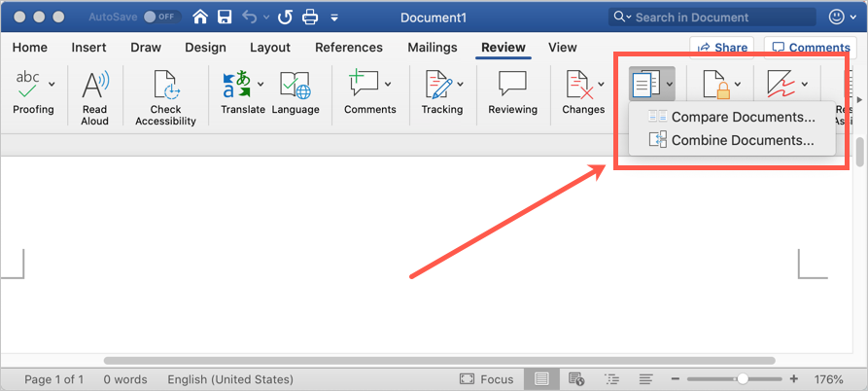Image resolution: width=868 pixels, height=391 pixels.
Task: Click the Save icon in title bar
Action: (226, 18)
